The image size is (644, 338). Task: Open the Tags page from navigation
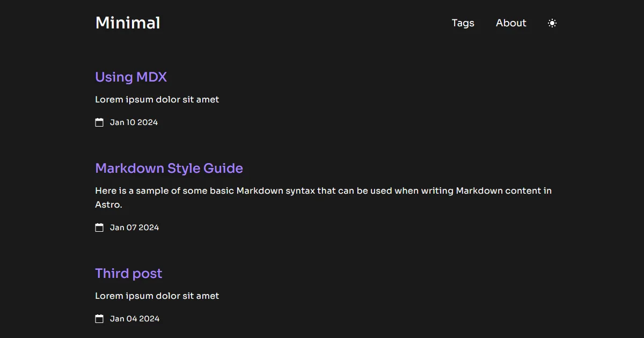463,23
